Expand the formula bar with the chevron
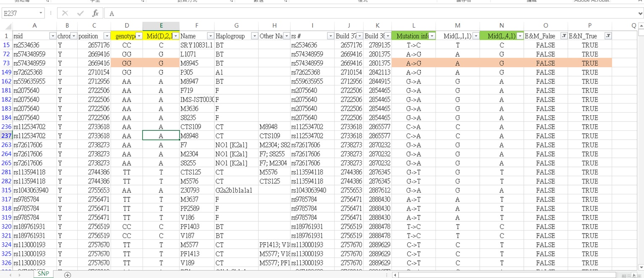644x278 pixels. [x=640, y=13]
